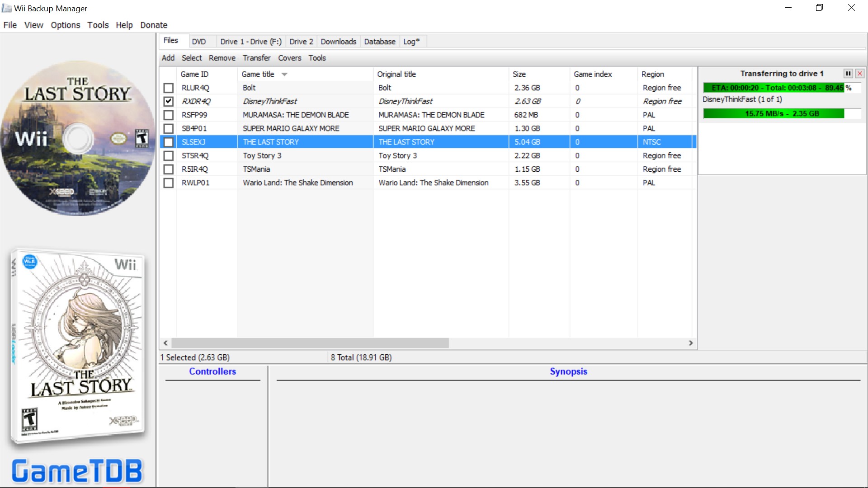Open the Transfer dropdown menu
The width and height of the screenshot is (868, 488).
256,58
